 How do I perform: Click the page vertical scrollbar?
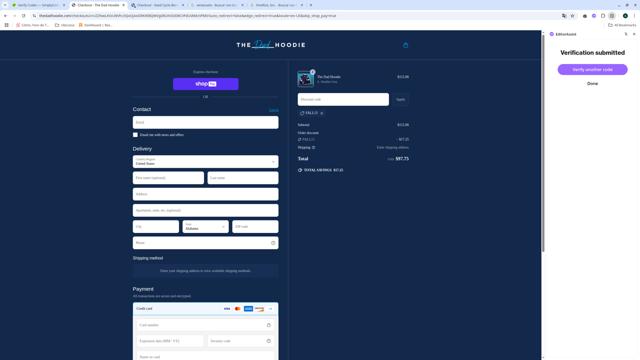pyautogui.click(x=543, y=143)
